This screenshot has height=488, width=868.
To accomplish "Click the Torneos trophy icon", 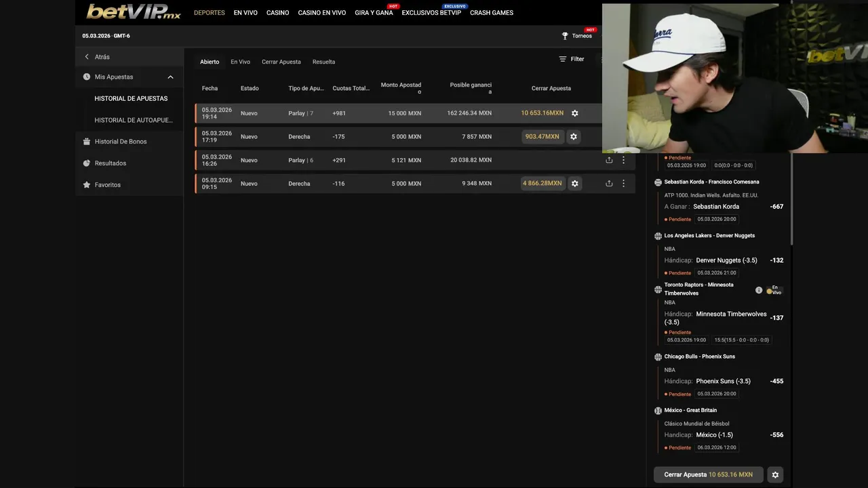I will tap(565, 36).
